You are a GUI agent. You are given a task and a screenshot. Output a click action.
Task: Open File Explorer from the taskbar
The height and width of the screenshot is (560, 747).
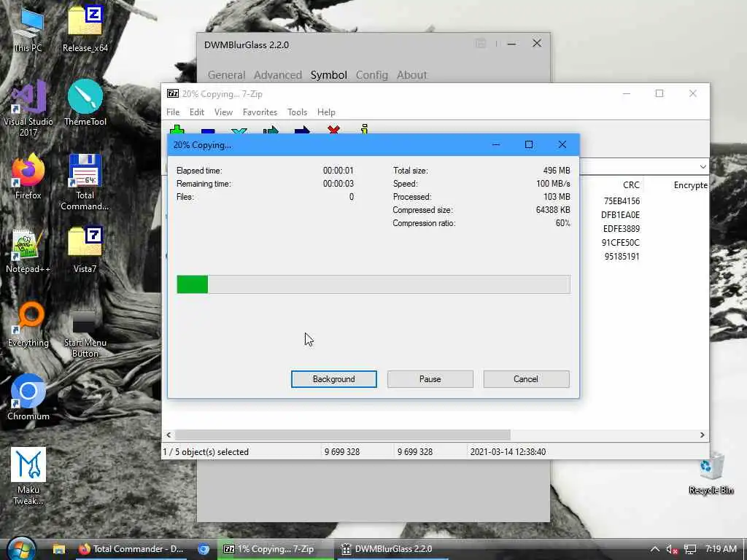[x=59, y=549]
